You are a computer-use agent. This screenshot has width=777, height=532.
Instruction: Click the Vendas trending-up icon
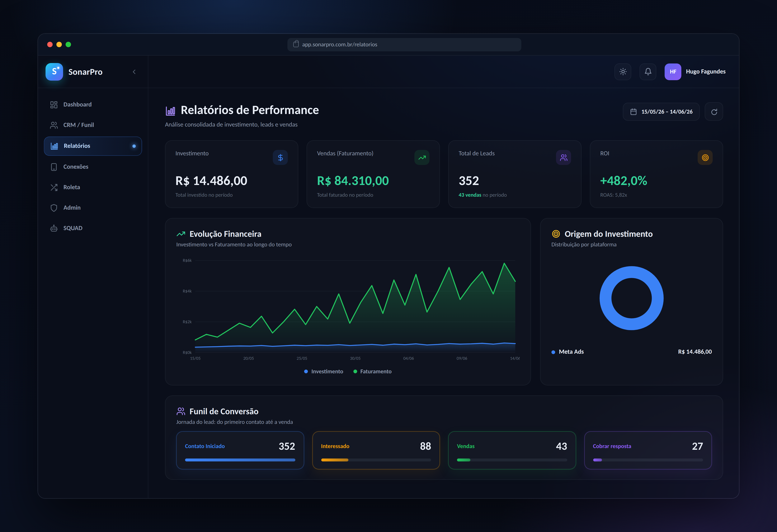422,157
